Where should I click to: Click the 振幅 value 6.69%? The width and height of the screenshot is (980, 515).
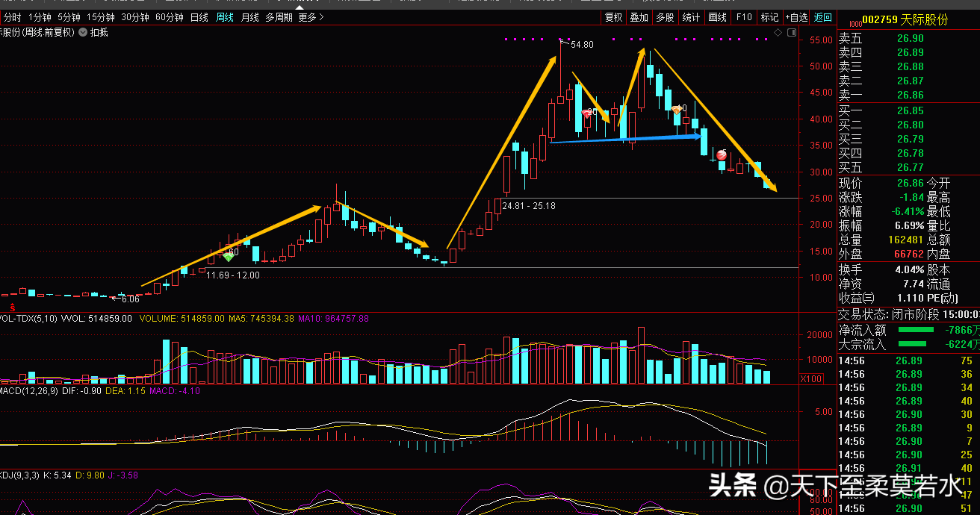point(908,226)
